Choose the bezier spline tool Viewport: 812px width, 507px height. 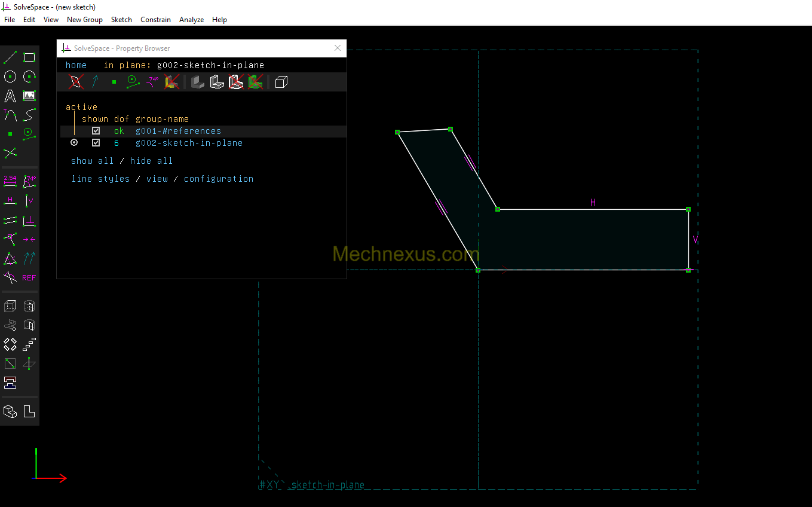click(29, 114)
